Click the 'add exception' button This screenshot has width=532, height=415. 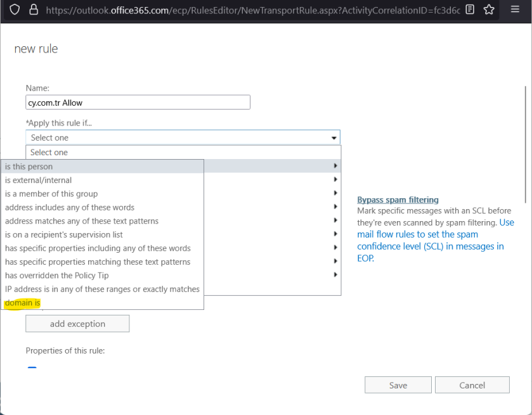(77, 324)
